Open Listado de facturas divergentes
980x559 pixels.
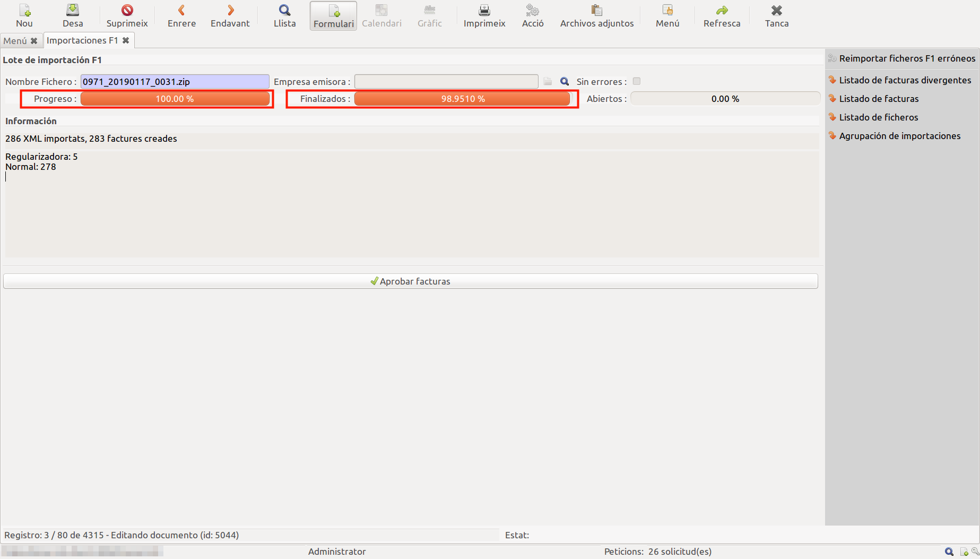(x=905, y=80)
